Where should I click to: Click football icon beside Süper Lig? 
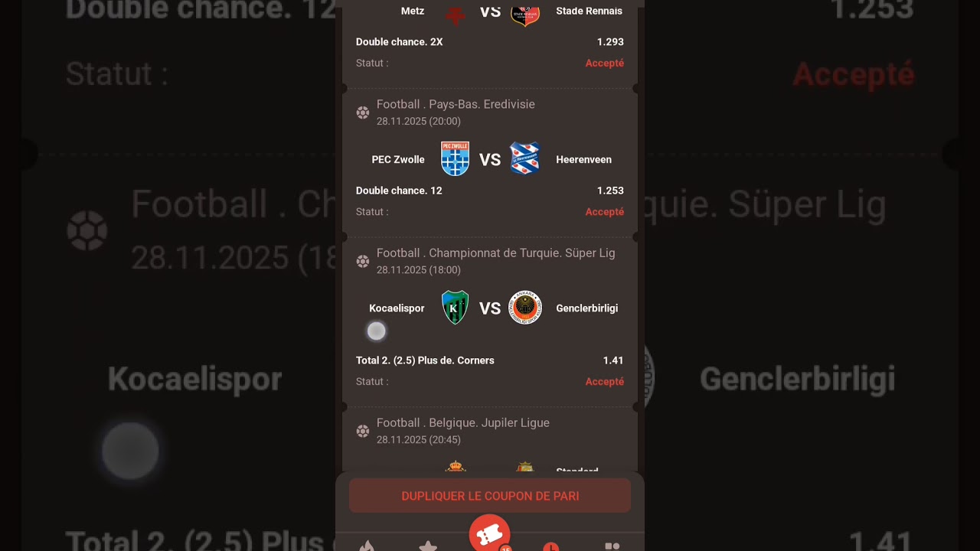click(363, 261)
